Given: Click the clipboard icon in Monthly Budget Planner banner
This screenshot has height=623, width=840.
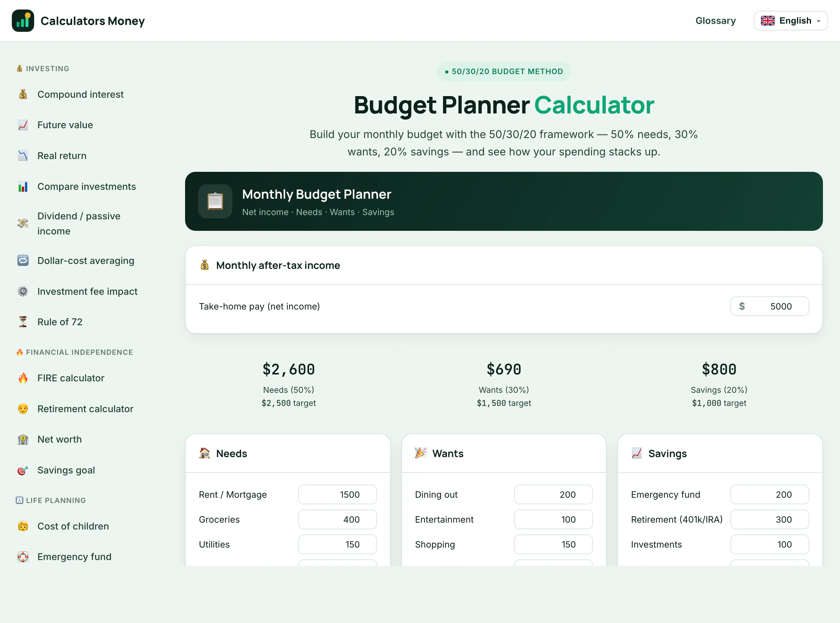Looking at the screenshot, I should tap(215, 201).
